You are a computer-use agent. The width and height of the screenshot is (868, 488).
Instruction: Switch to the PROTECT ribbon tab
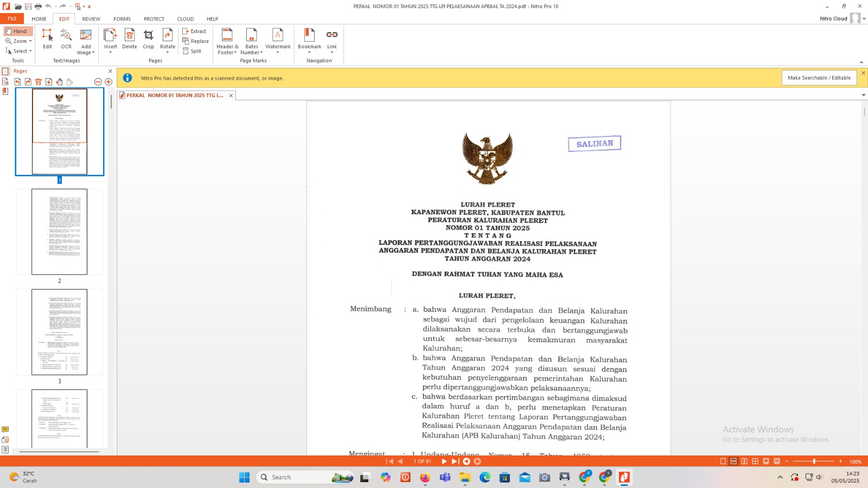pos(154,19)
